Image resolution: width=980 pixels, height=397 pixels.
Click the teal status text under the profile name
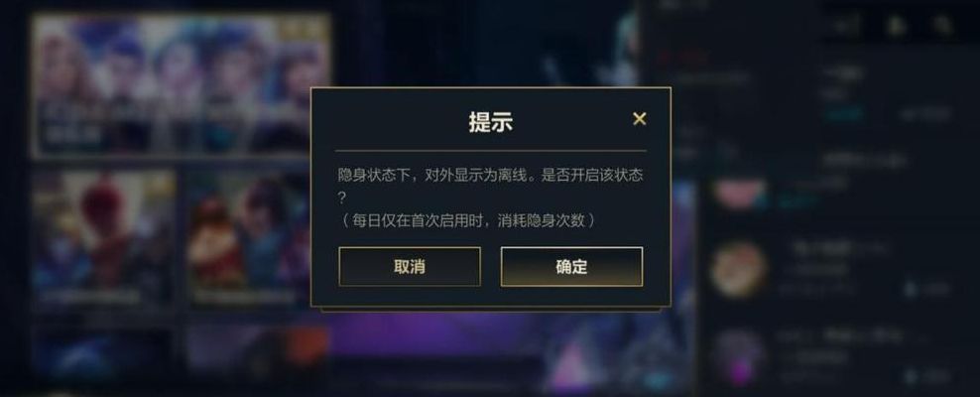[845, 114]
